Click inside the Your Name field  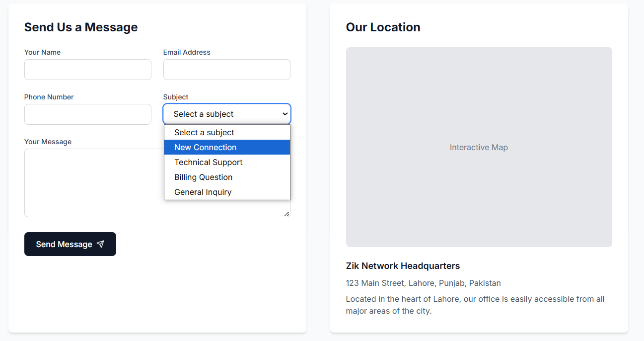pos(87,70)
